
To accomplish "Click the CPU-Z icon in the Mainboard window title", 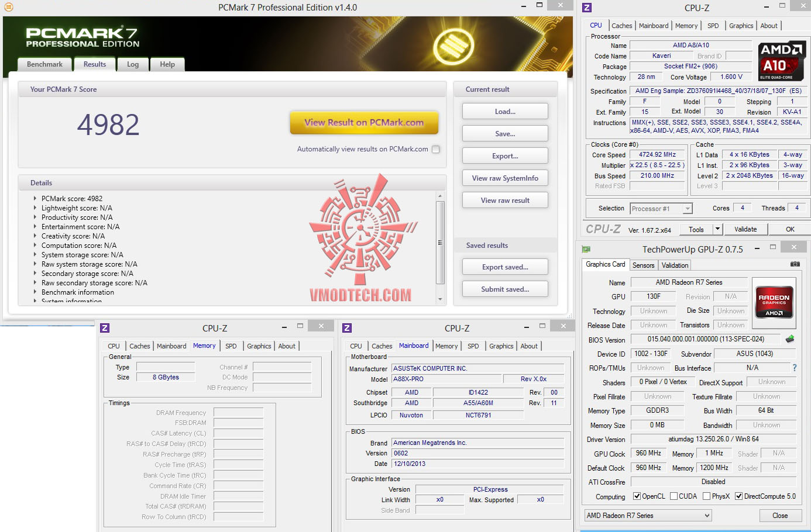I will [347, 328].
